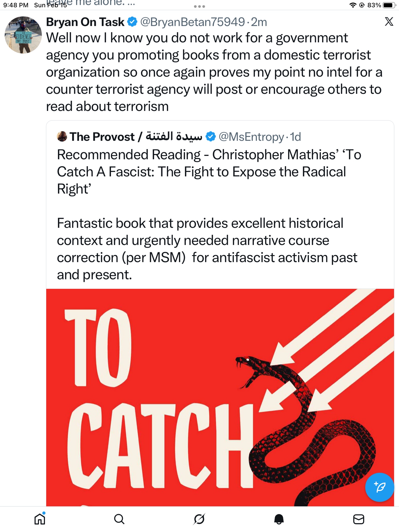Open the three-dot multitasking menu
Viewport: 399px width, 532px height.
click(x=199, y=6)
